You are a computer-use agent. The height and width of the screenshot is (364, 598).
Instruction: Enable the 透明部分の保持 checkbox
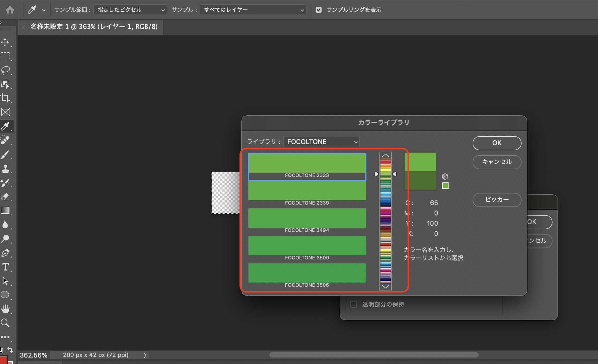[x=353, y=304]
